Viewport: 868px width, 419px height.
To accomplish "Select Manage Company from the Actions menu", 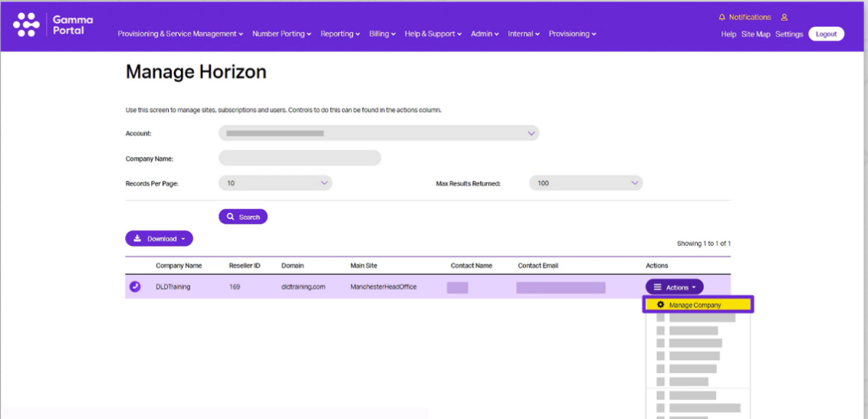I will click(698, 305).
